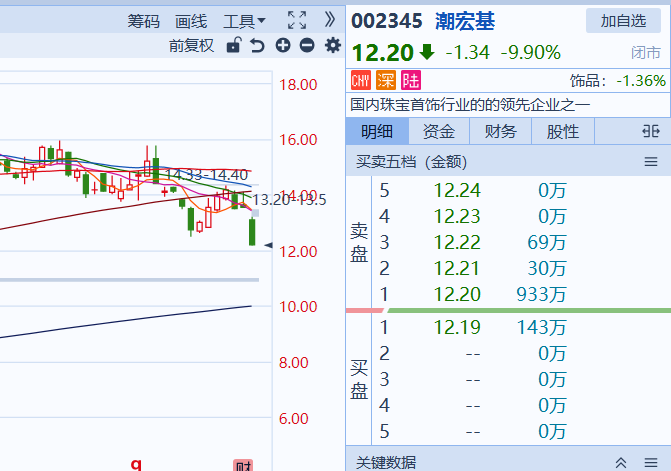This screenshot has height=471, width=671.
Task: Open chart settings gear icon
Action: tap(332, 45)
